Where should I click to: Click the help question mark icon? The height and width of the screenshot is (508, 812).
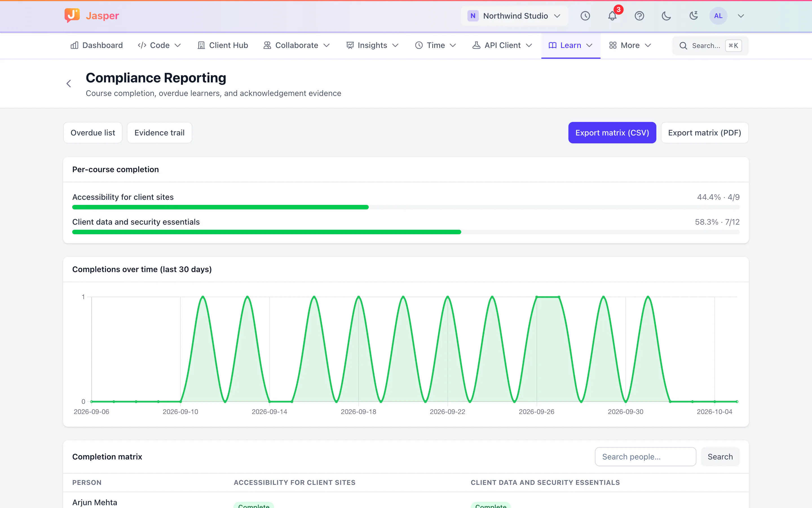coord(639,16)
